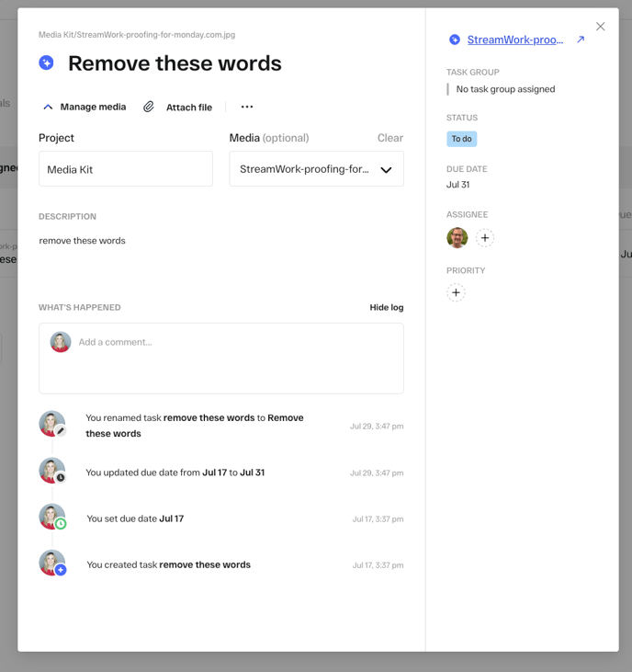Open the StreamWork-proo... link
The image size is (632, 672).
(x=514, y=40)
